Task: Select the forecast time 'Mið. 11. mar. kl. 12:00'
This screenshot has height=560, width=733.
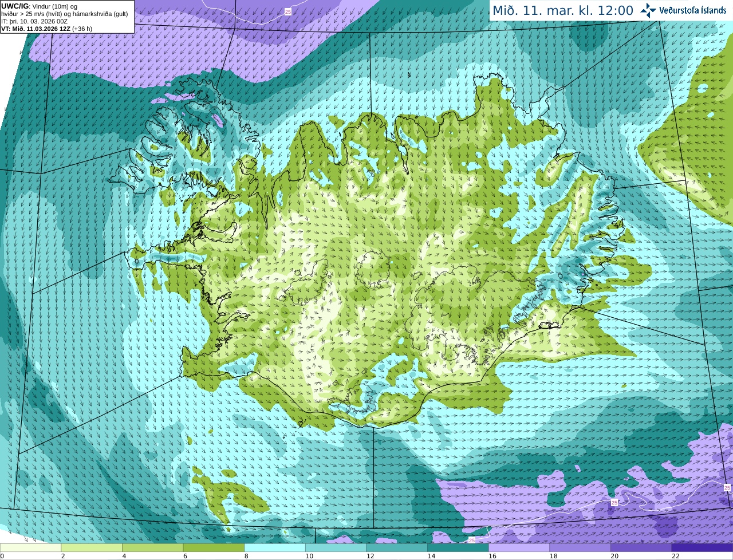Action: (x=563, y=10)
